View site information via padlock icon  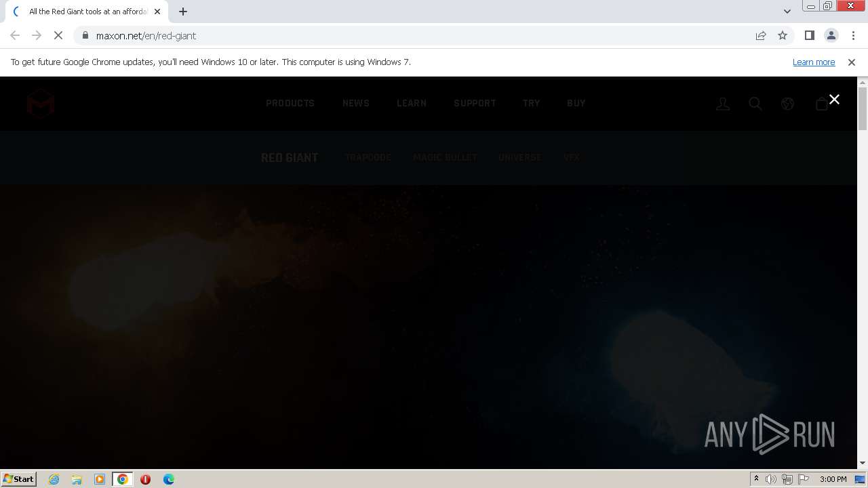[x=85, y=35]
